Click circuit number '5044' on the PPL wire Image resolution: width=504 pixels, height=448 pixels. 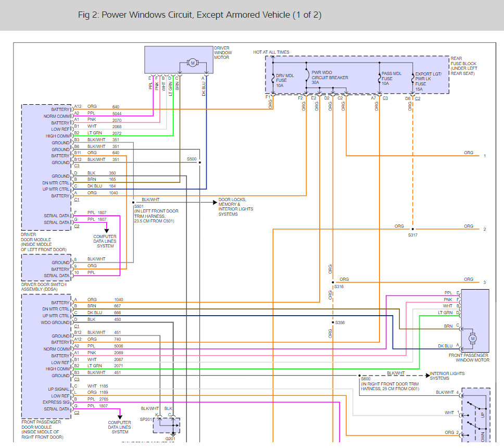tap(117, 114)
